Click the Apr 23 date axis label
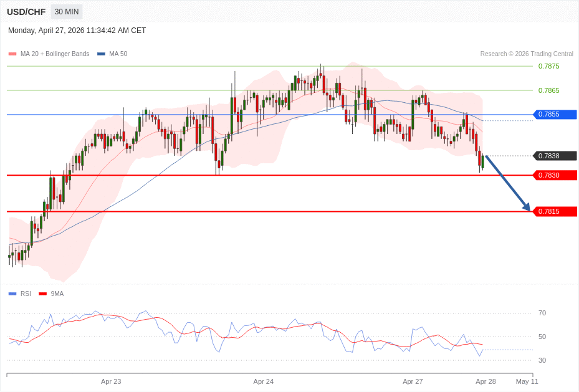The width and height of the screenshot is (579, 392). click(111, 381)
